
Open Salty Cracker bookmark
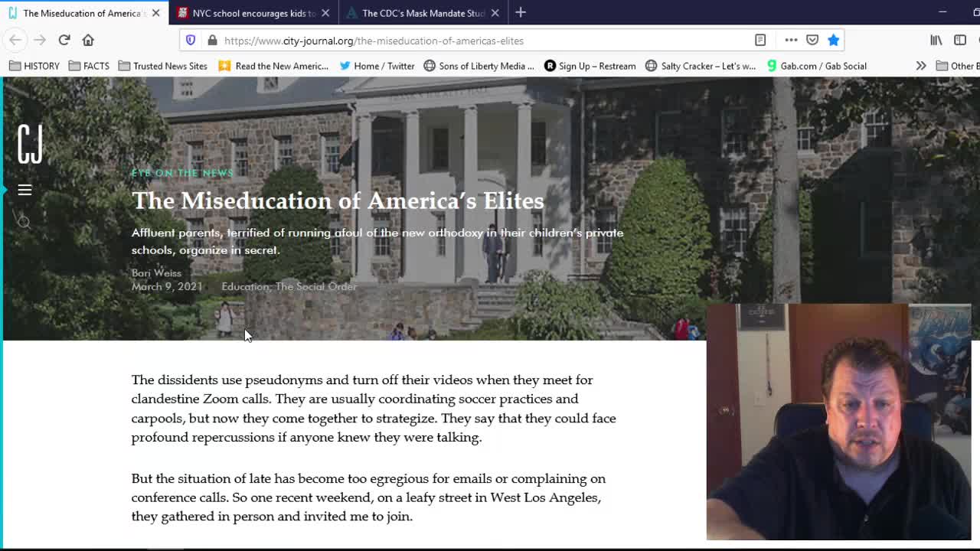click(701, 66)
